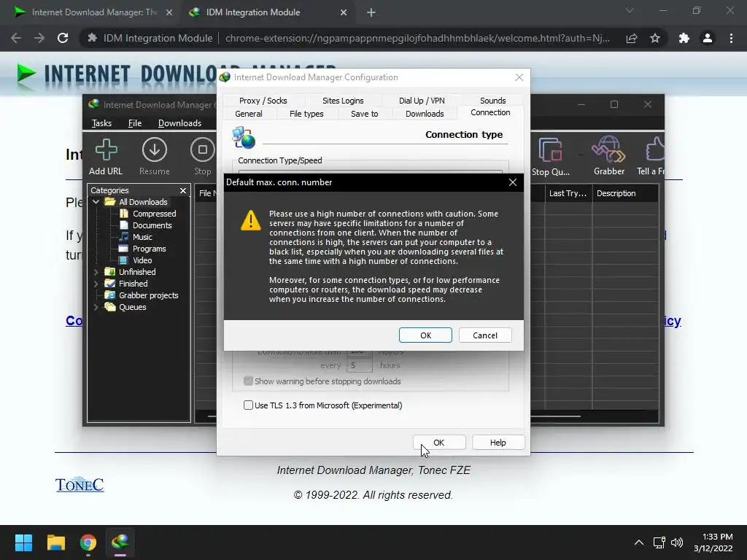Open volume control in system tray
The image size is (747, 560).
(677, 542)
